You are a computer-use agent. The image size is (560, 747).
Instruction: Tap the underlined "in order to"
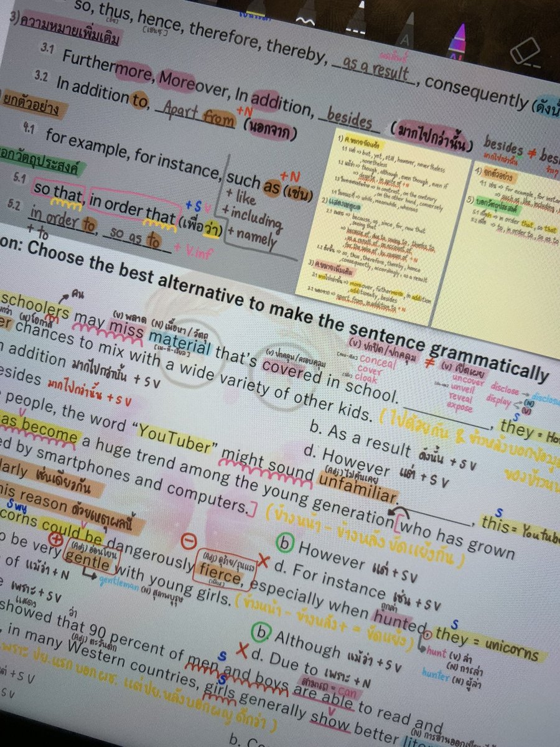pyautogui.click(x=62, y=219)
